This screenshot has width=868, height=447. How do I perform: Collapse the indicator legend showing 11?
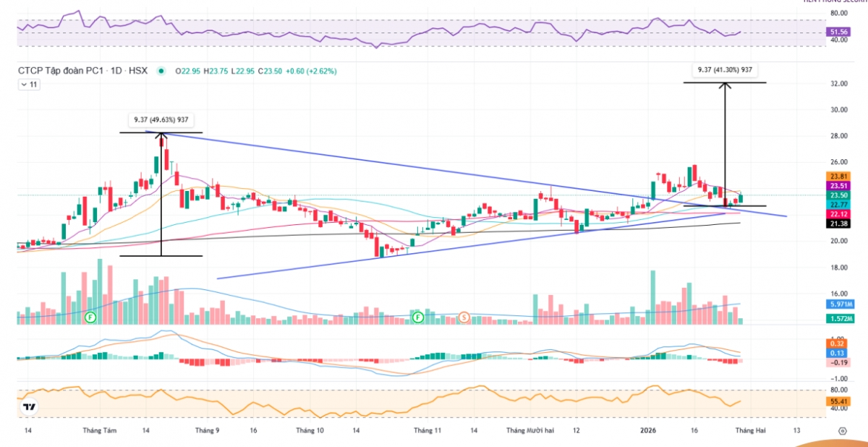[30, 85]
